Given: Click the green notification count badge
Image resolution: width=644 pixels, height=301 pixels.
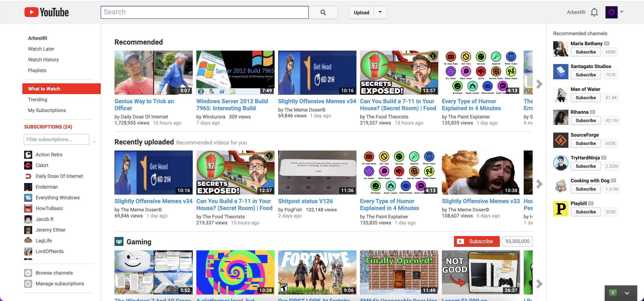Looking at the screenshot, I should tap(612, 293).
